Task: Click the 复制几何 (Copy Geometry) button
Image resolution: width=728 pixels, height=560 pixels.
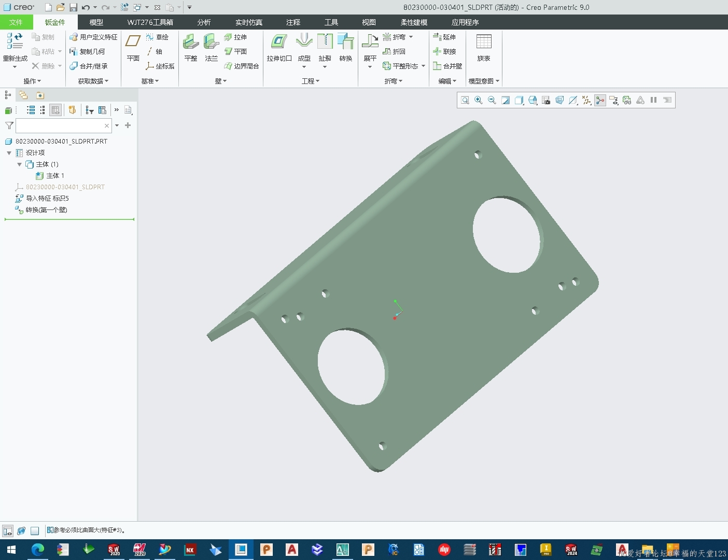Action: 87,52
